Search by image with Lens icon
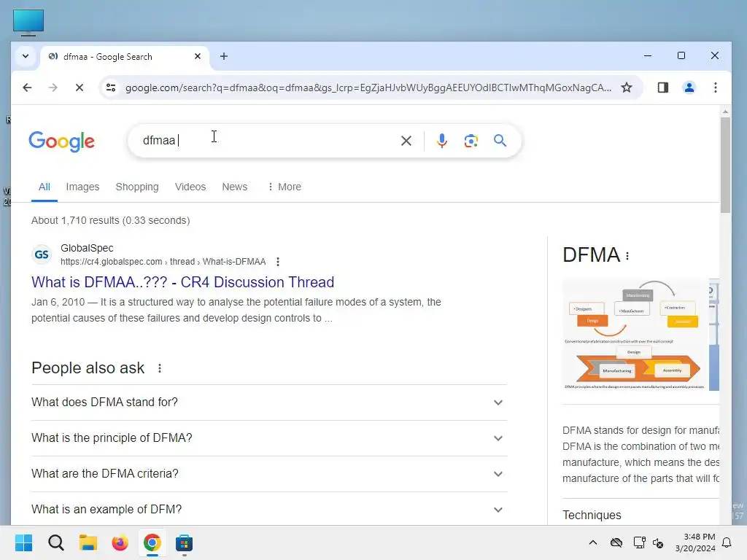Image resolution: width=747 pixels, height=560 pixels. (x=471, y=141)
